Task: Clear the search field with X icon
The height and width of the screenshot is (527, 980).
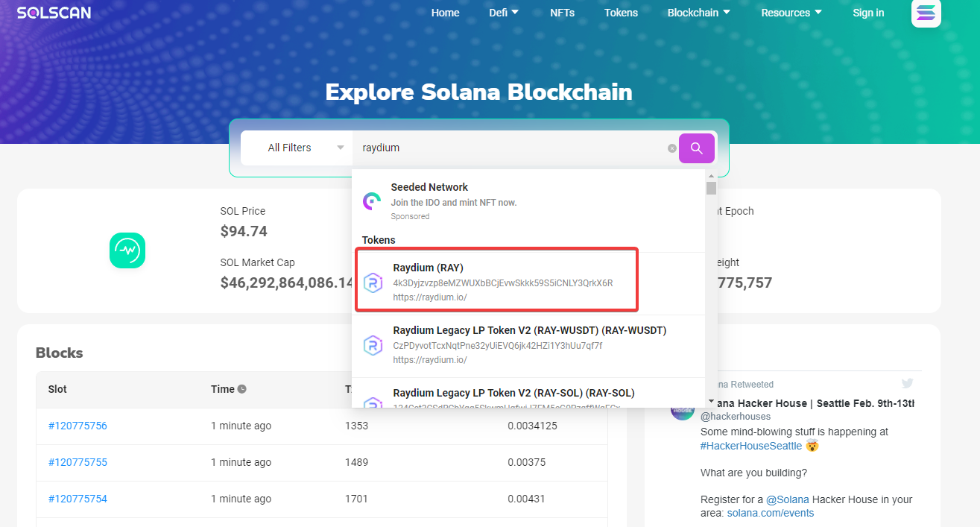Action: click(x=671, y=148)
